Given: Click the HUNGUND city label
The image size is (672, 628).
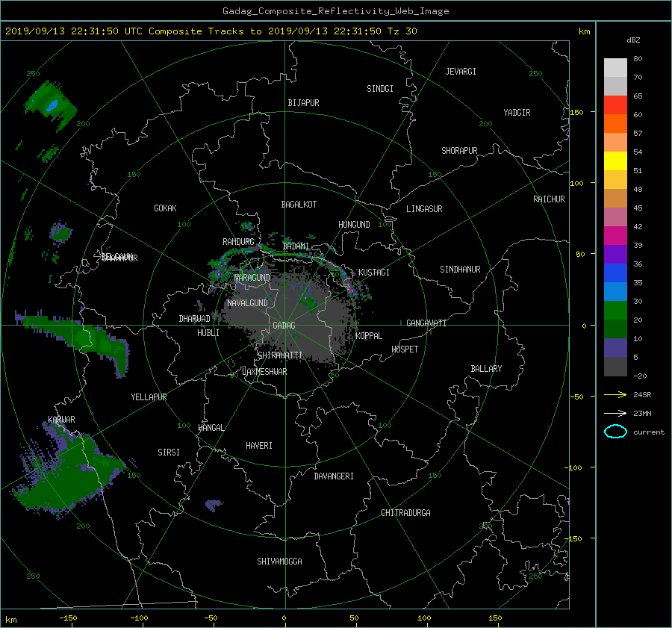Looking at the screenshot, I should pos(354,224).
